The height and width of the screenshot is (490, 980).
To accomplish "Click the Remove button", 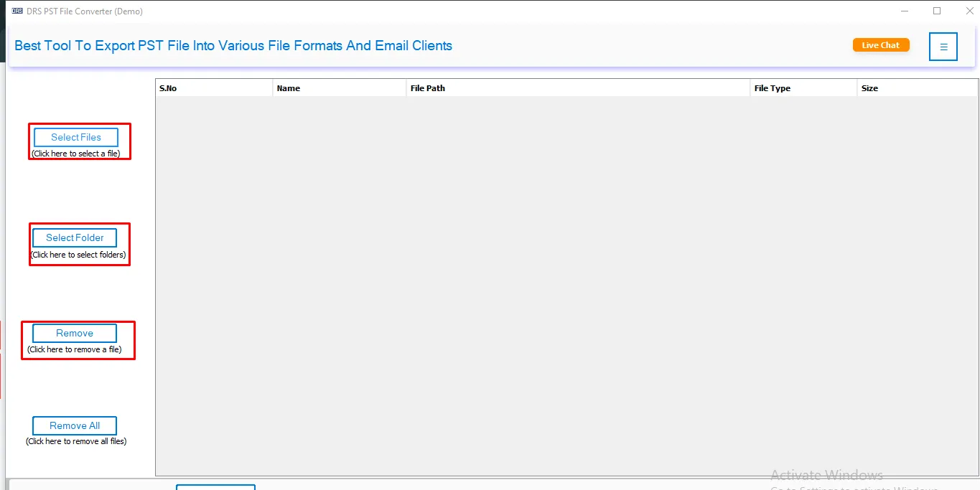I will (x=75, y=333).
